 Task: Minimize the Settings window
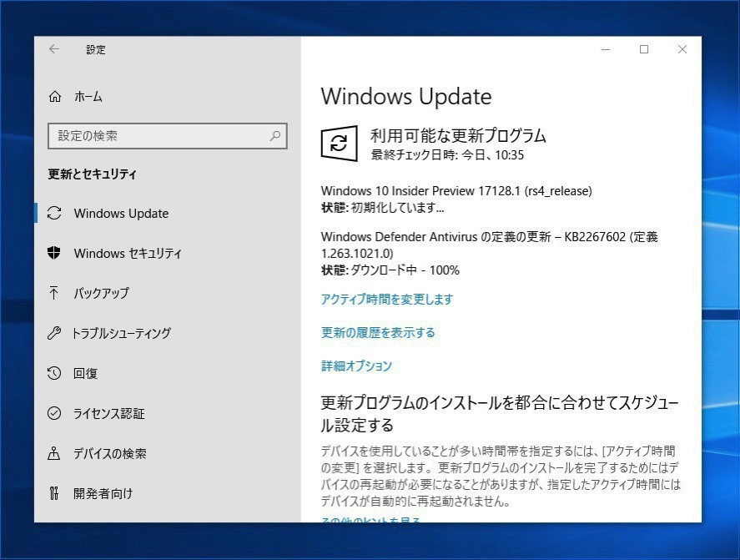pyautogui.click(x=606, y=49)
